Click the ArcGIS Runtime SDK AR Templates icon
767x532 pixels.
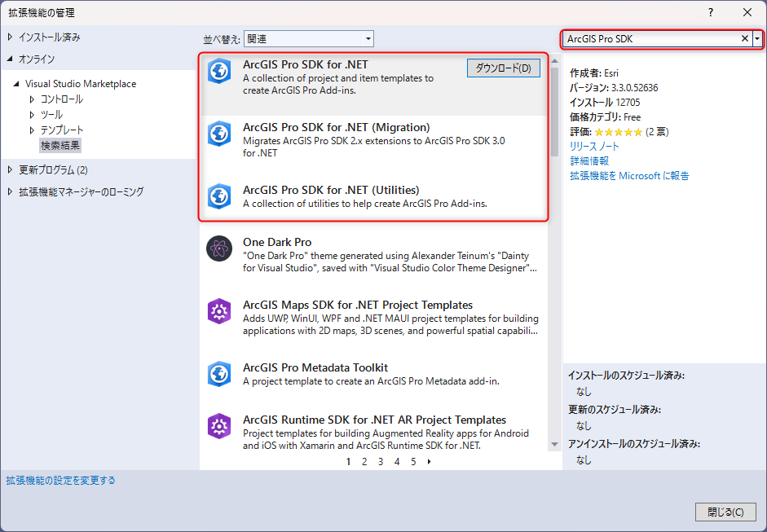pyautogui.click(x=219, y=426)
